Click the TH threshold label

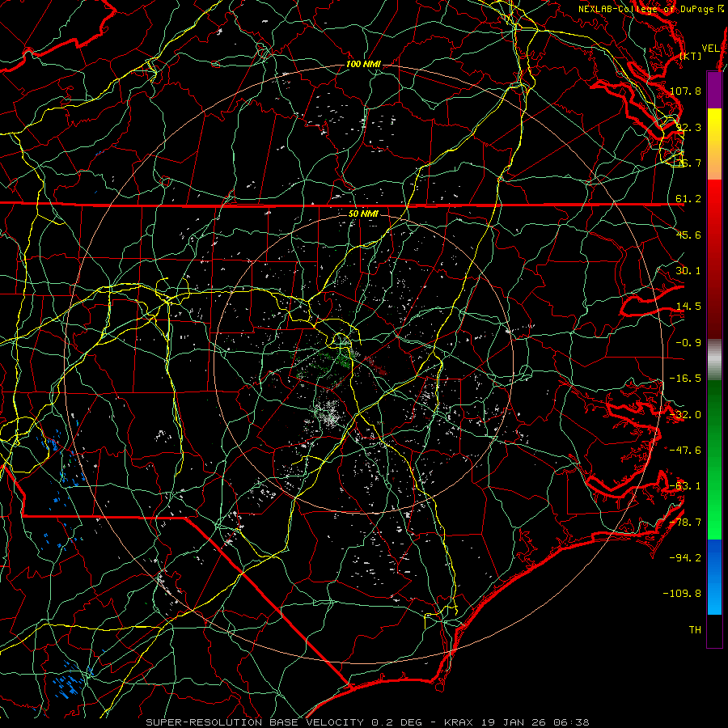tap(695, 630)
